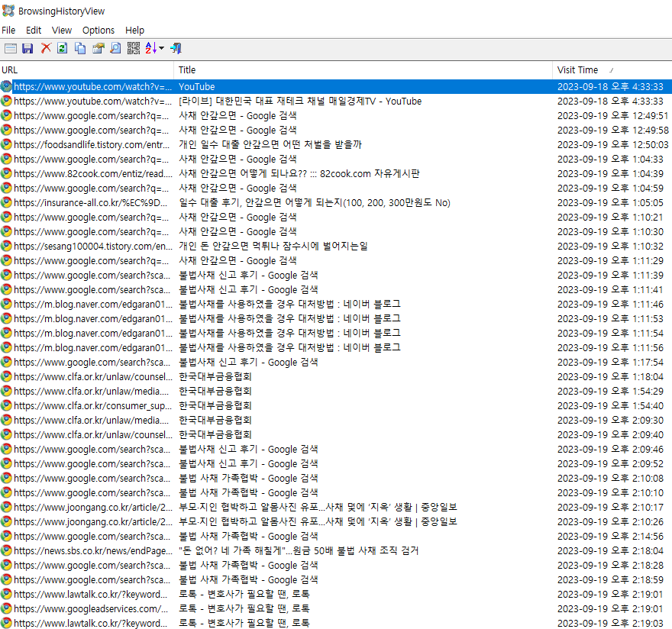Select visit time 2023-09-19 오후 2:14:56

(611, 537)
